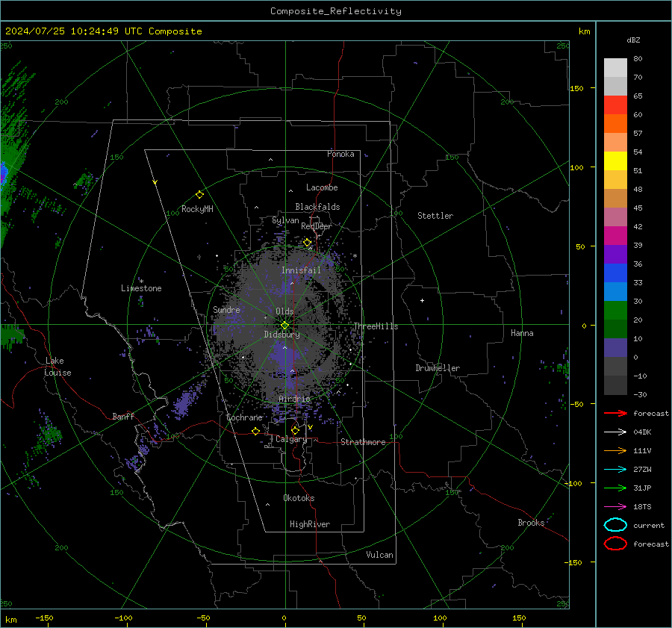Select the magenta swatch below 42 dBZ
The height and width of the screenshot is (628, 672).
point(615,235)
